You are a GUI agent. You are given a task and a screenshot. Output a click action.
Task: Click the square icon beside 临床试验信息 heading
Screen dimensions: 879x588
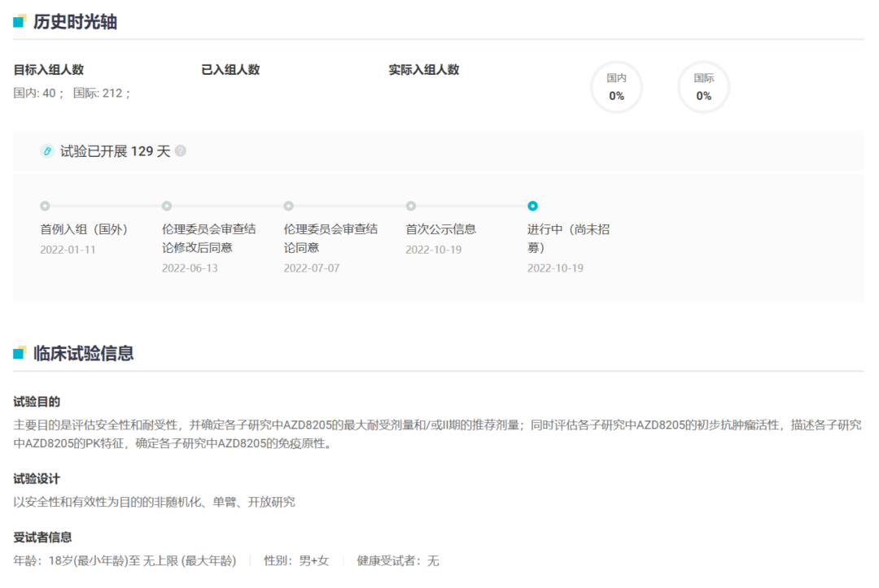[x=20, y=353]
